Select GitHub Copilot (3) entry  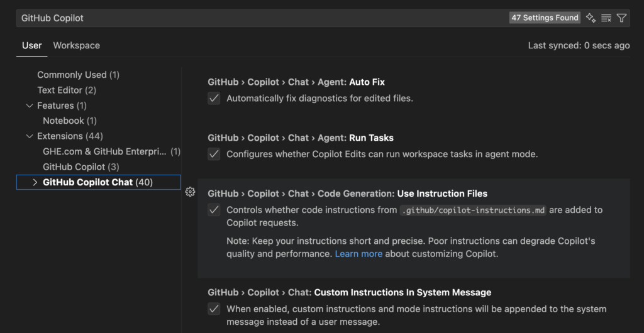81,167
